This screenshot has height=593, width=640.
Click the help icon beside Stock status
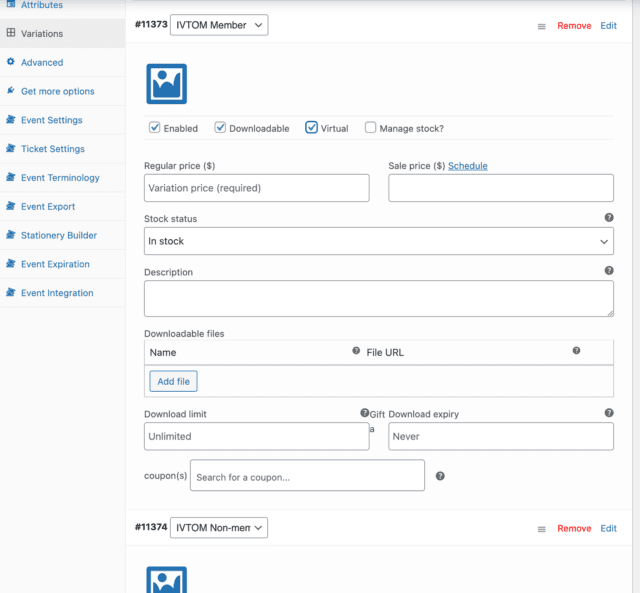tap(609, 217)
